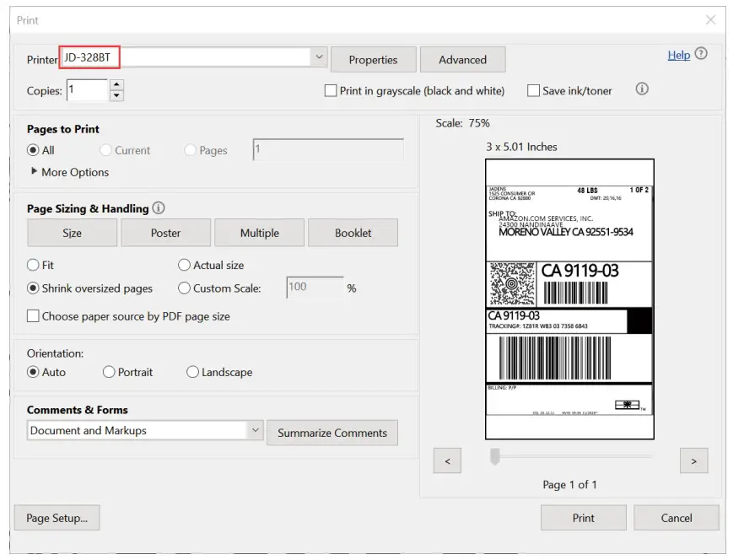Click the right arrow below the label preview
The height and width of the screenshot is (560, 744).
[x=693, y=460]
